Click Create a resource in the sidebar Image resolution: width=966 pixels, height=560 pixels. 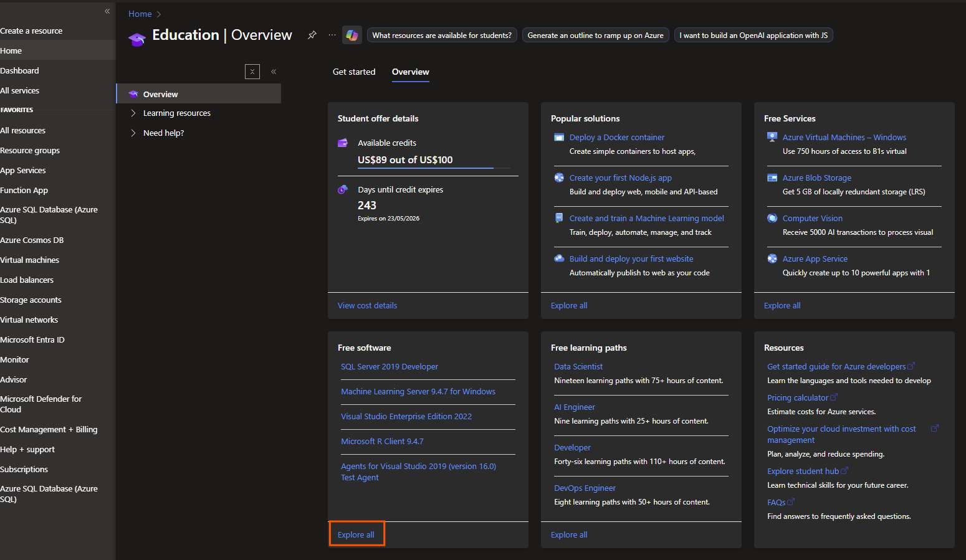(31, 31)
